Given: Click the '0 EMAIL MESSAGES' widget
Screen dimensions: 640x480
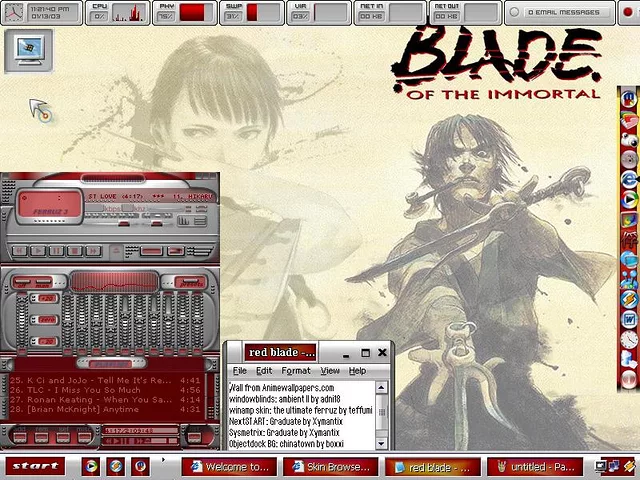Looking at the screenshot, I should tap(560, 13).
